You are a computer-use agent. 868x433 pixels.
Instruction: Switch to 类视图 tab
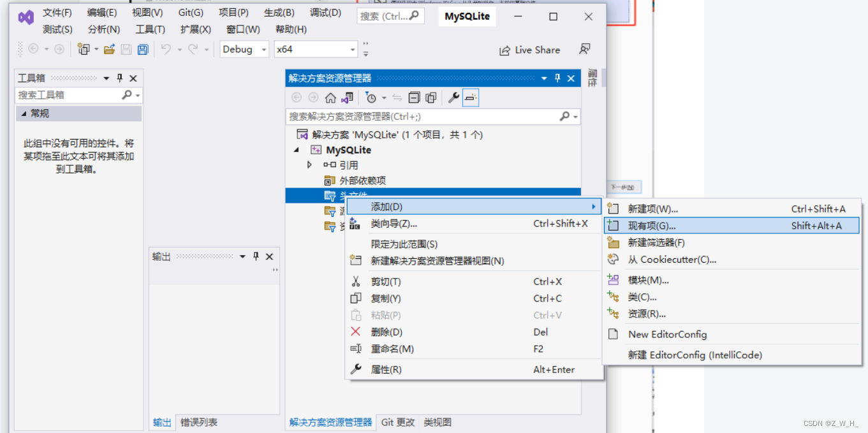tap(438, 422)
